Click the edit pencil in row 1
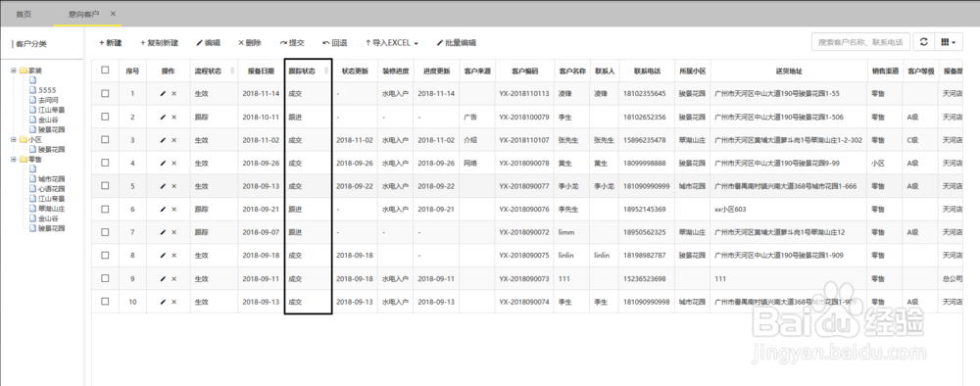The image size is (980, 386). click(x=163, y=94)
